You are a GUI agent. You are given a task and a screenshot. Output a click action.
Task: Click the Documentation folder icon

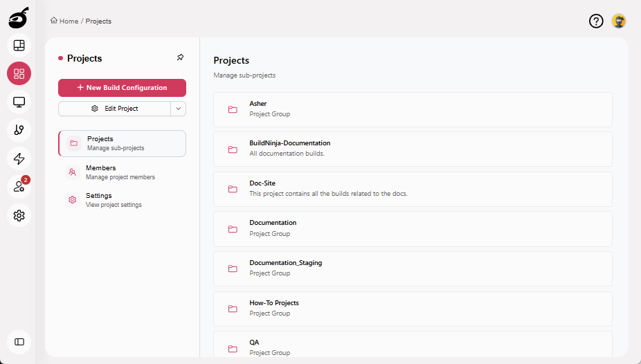click(x=233, y=229)
